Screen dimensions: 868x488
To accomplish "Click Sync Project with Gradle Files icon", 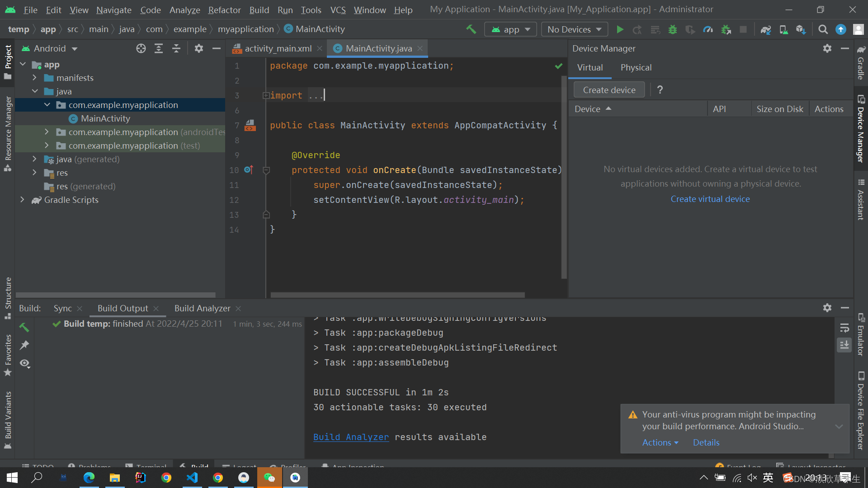I will click(x=765, y=29).
